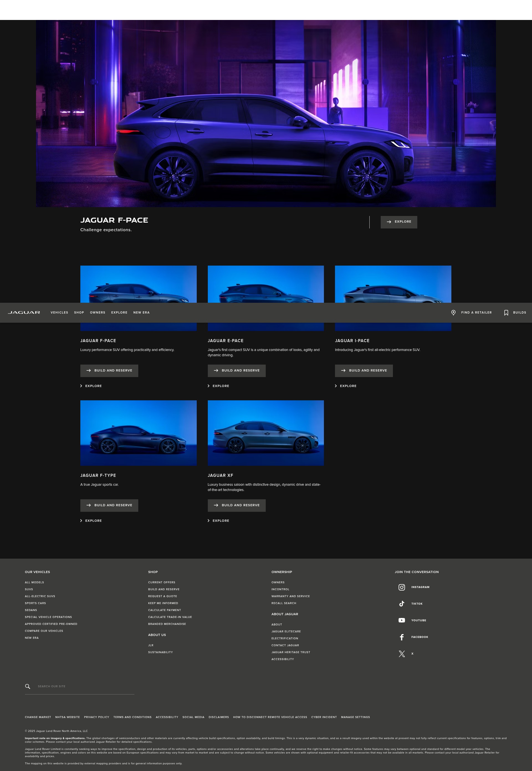Open Compare Our Vehicles footer link
532x771 pixels.
coord(44,631)
